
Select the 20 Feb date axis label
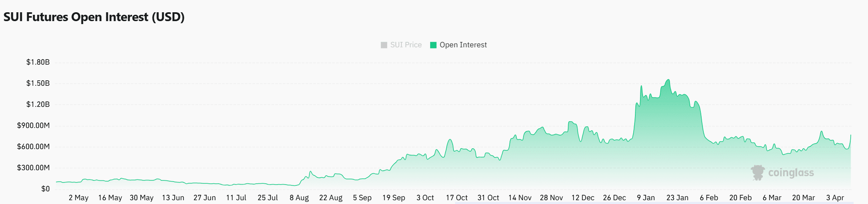coord(740,198)
